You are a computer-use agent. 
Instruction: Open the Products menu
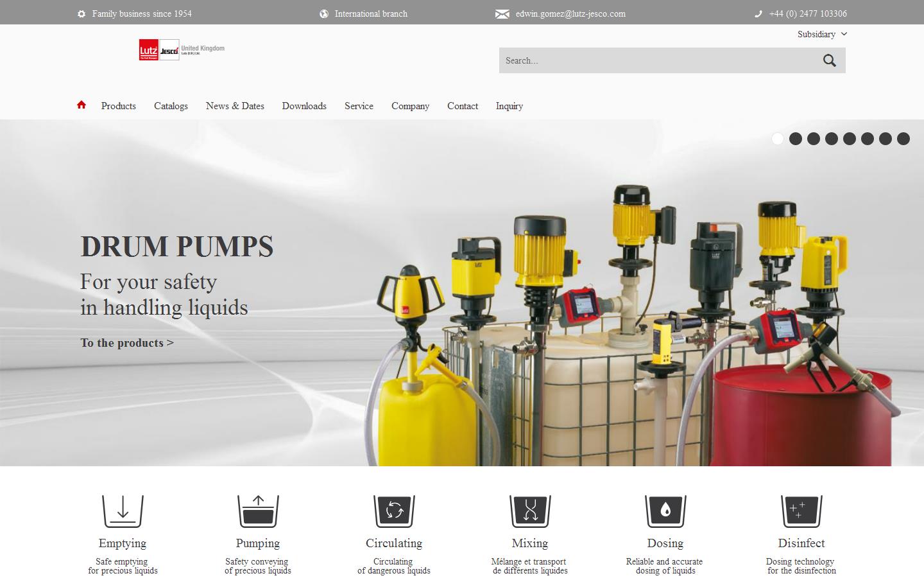tap(118, 105)
